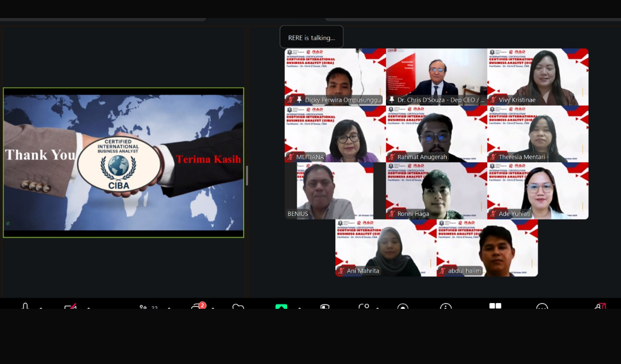Select Rahmat Anugerah's video tile
This screenshot has width=621, height=364.
click(x=436, y=134)
